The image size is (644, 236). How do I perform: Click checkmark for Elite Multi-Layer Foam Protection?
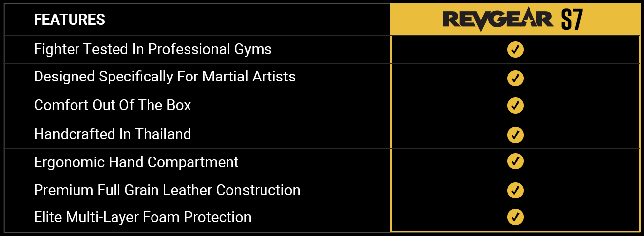point(515,217)
